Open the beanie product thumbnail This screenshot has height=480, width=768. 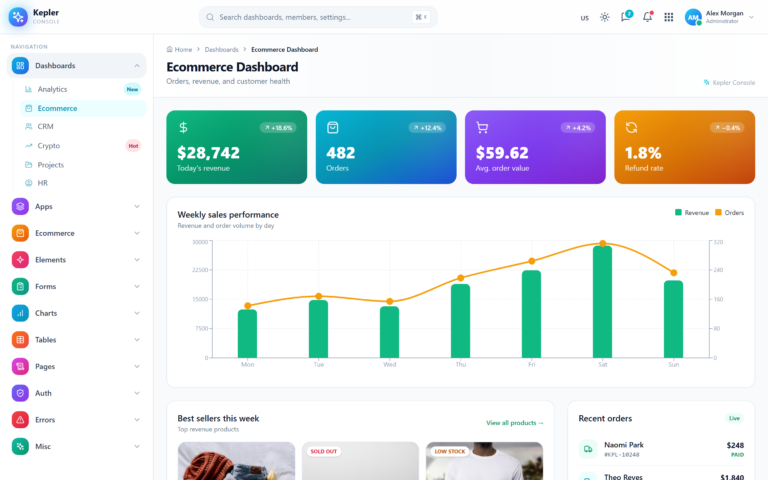coord(237,461)
